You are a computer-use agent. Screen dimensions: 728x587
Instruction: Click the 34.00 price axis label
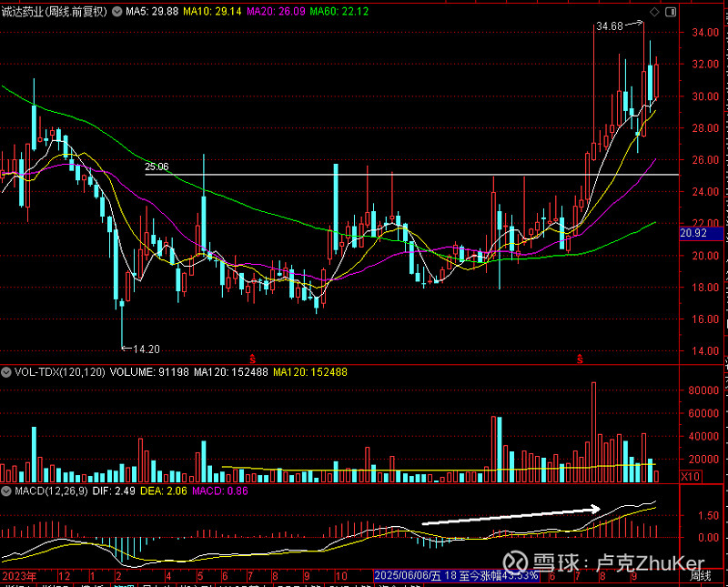coord(705,33)
